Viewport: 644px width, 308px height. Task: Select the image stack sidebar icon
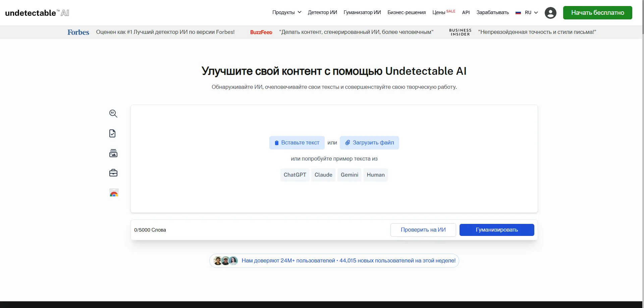click(x=113, y=153)
